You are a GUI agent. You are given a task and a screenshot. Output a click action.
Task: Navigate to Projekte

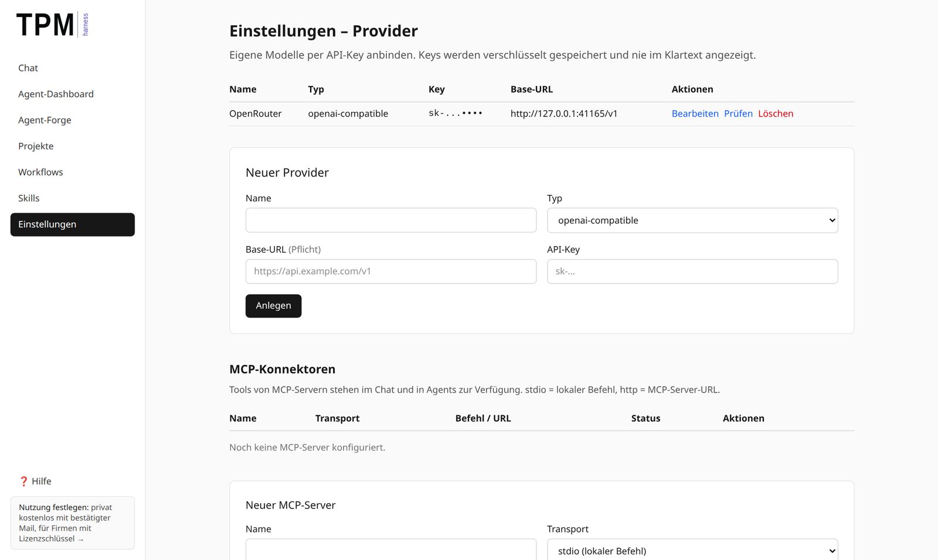(x=73, y=146)
